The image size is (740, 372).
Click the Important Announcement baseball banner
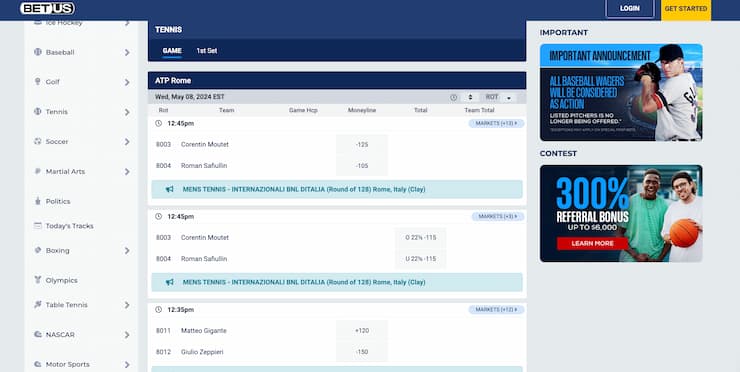pos(621,92)
